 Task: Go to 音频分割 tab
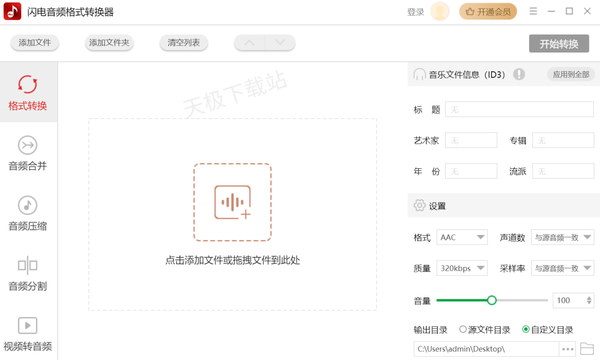[x=28, y=273]
